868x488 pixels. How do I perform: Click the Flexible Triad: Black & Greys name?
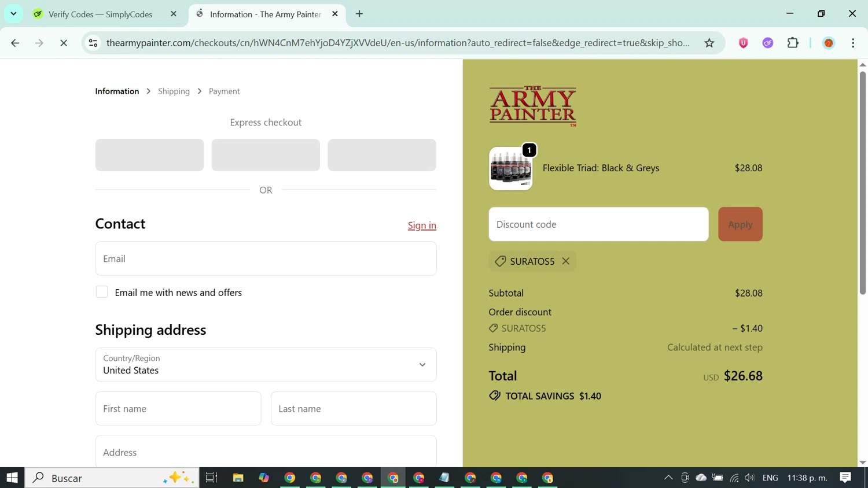(x=601, y=168)
